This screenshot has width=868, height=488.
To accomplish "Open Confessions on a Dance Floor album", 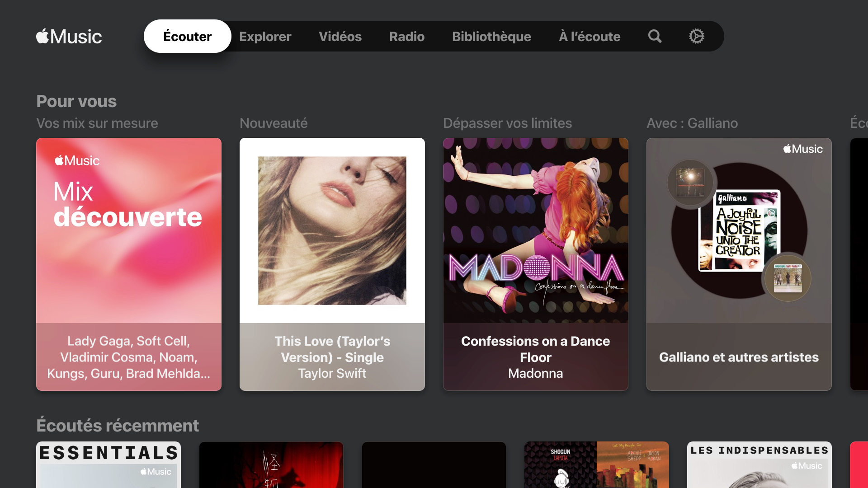I will tap(536, 264).
